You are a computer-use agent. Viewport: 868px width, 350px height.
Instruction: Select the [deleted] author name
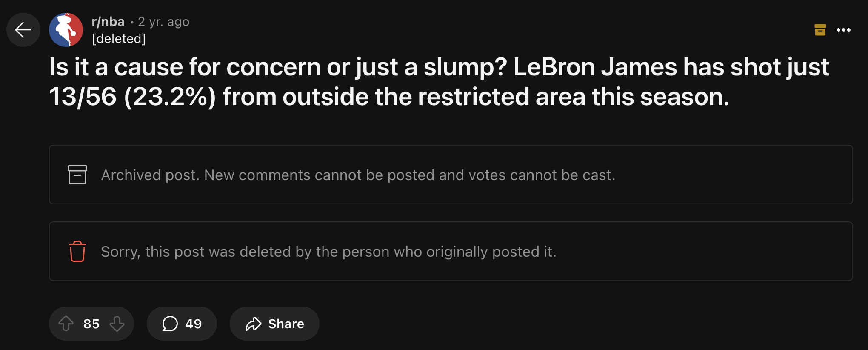point(119,39)
